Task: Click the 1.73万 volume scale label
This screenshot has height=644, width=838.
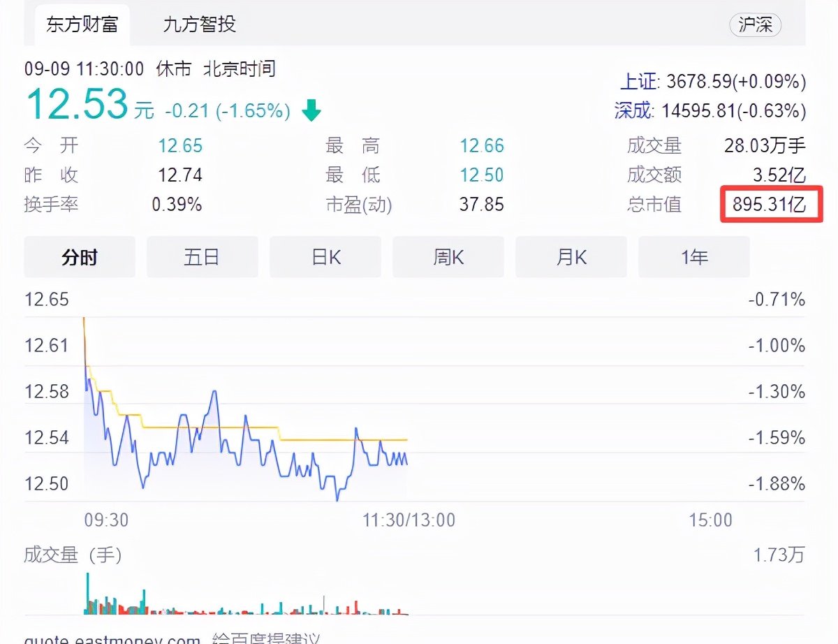Action: (779, 555)
